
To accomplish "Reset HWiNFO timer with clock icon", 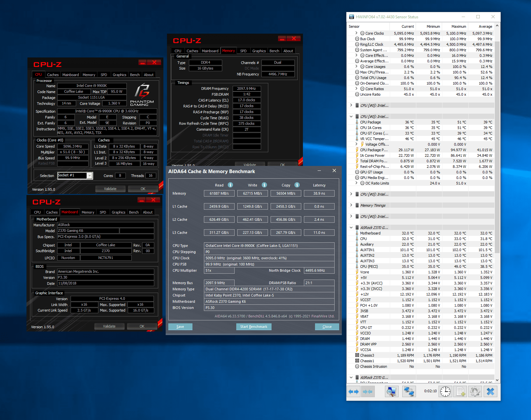I will coord(445,392).
